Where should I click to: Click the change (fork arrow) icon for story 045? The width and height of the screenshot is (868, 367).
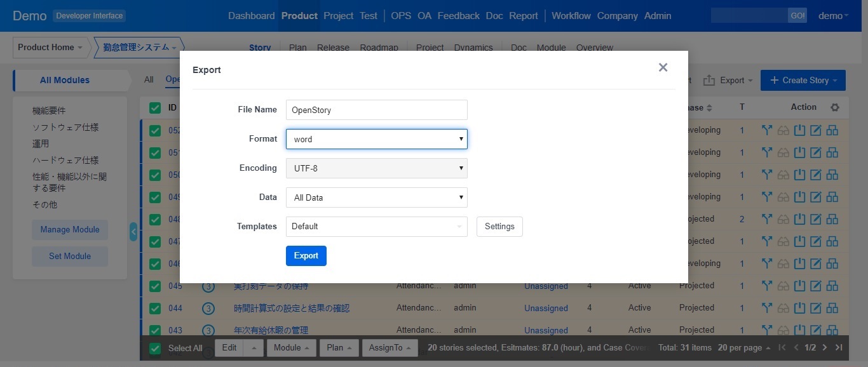pos(767,286)
